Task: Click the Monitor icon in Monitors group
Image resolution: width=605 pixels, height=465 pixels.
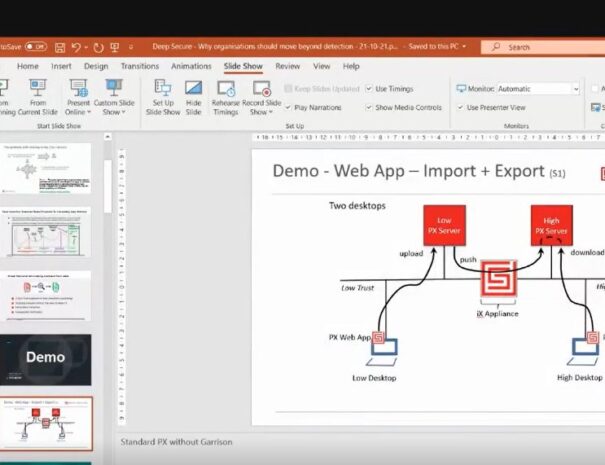Action: tap(461, 88)
